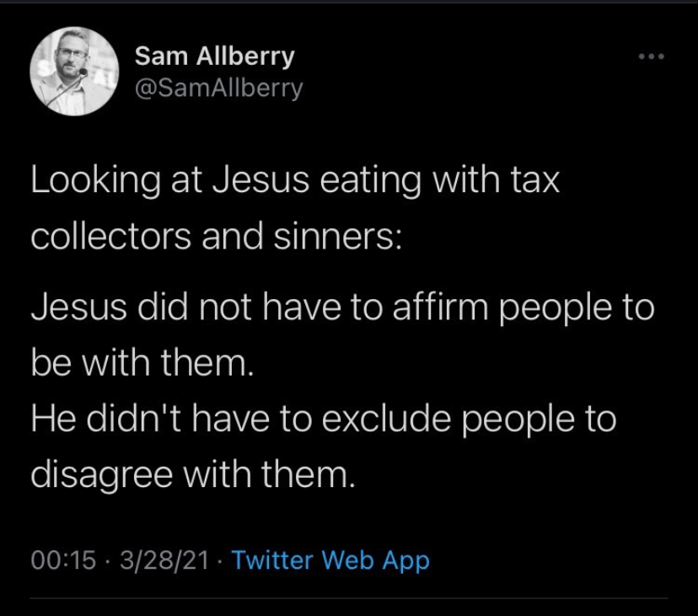Image resolution: width=698 pixels, height=616 pixels.
Task: Click the line 'Looking at Jesus eating with tax'
Action: [x=295, y=182]
